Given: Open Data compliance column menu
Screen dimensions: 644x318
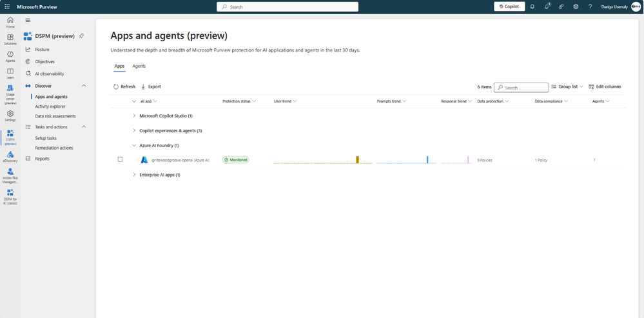Looking at the screenshot, I should tap(551, 101).
